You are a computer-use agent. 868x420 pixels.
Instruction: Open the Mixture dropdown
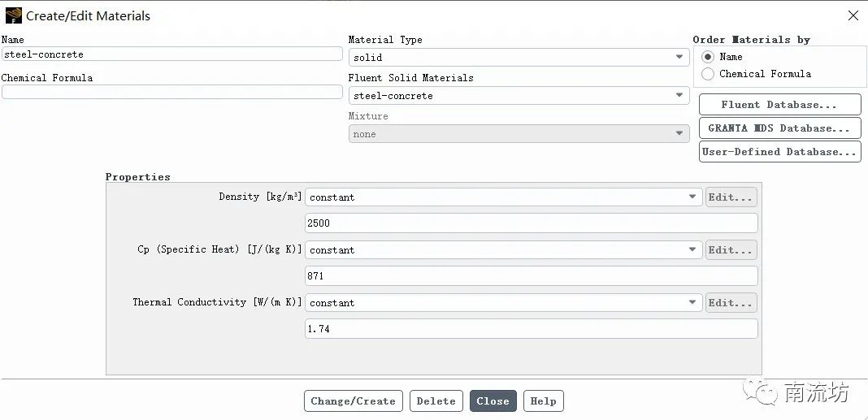click(x=519, y=134)
